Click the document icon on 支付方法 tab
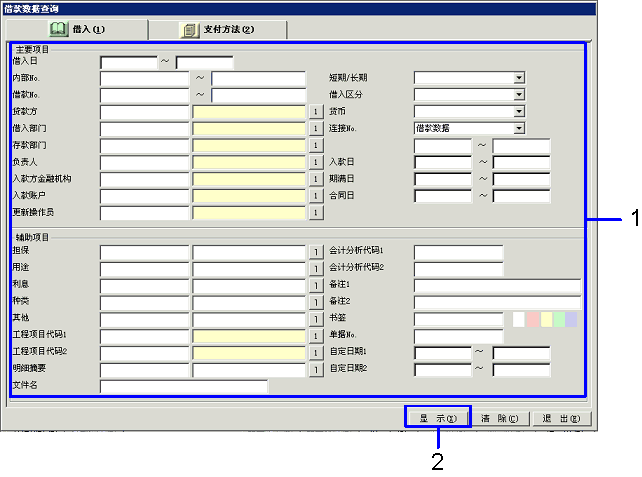The width and height of the screenshot is (642, 477). [x=189, y=30]
